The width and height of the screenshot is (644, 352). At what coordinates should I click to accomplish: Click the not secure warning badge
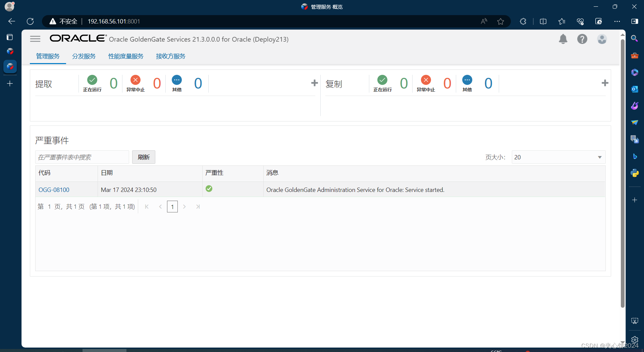click(x=63, y=21)
